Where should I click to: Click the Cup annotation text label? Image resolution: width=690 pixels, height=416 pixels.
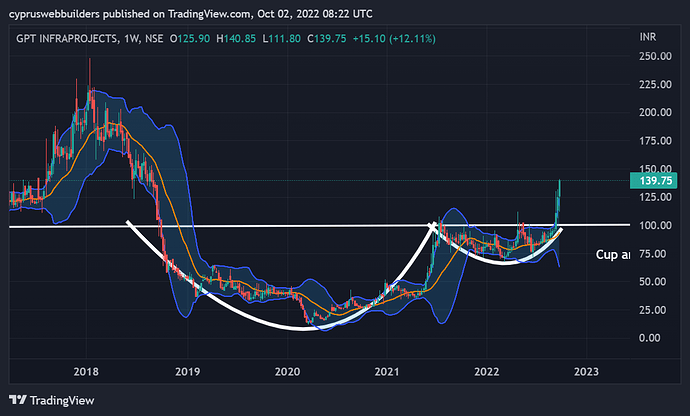pos(613,255)
